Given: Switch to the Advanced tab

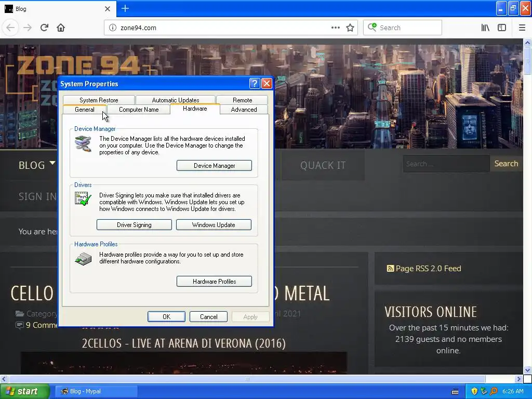Looking at the screenshot, I should click(244, 110).
